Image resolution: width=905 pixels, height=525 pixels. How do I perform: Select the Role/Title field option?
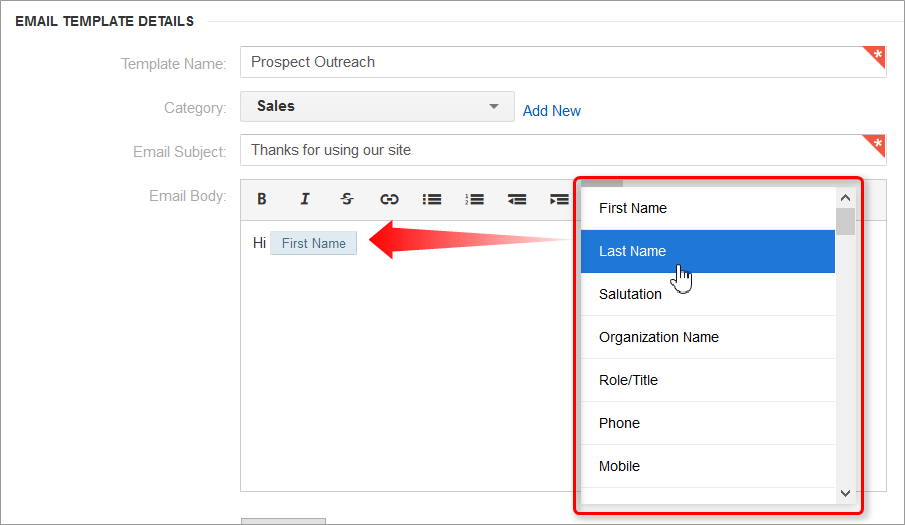coord(708,380)
